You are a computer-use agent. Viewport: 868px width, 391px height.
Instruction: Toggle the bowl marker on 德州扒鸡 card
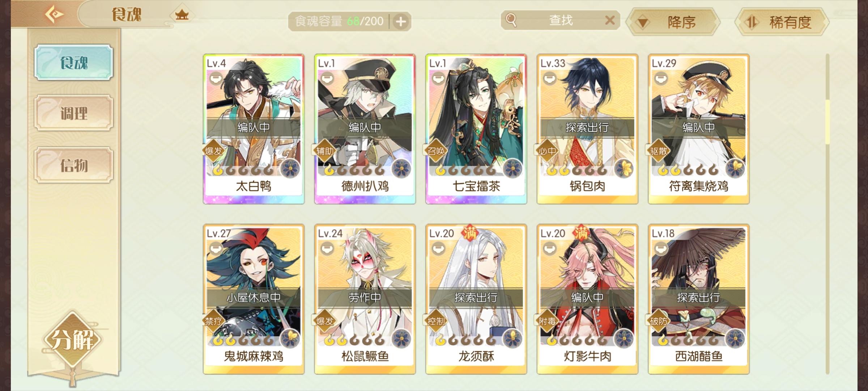click(x=327, y=78)
